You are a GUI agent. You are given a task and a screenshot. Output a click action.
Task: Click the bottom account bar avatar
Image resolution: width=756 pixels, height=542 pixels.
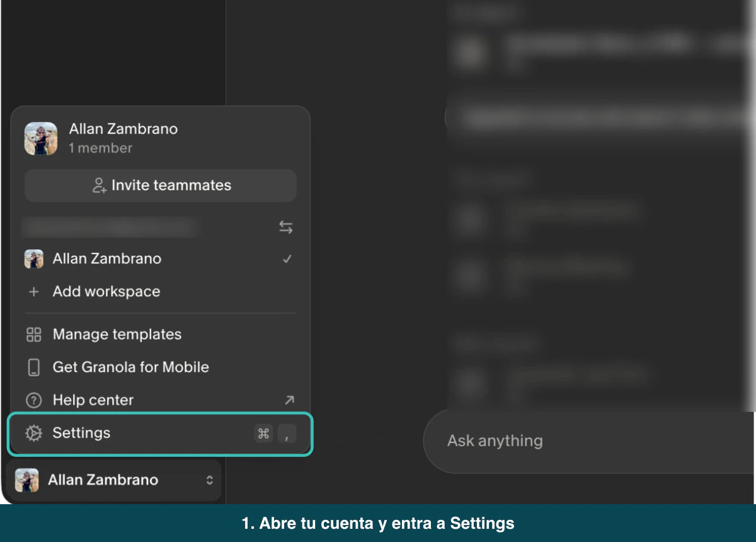pos(27,480)
